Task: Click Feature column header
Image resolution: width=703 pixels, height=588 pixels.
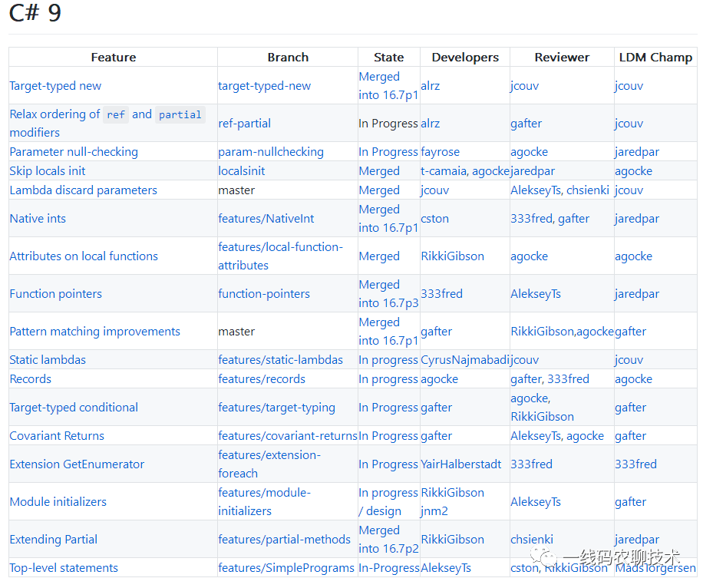Action: pos(114,58)
